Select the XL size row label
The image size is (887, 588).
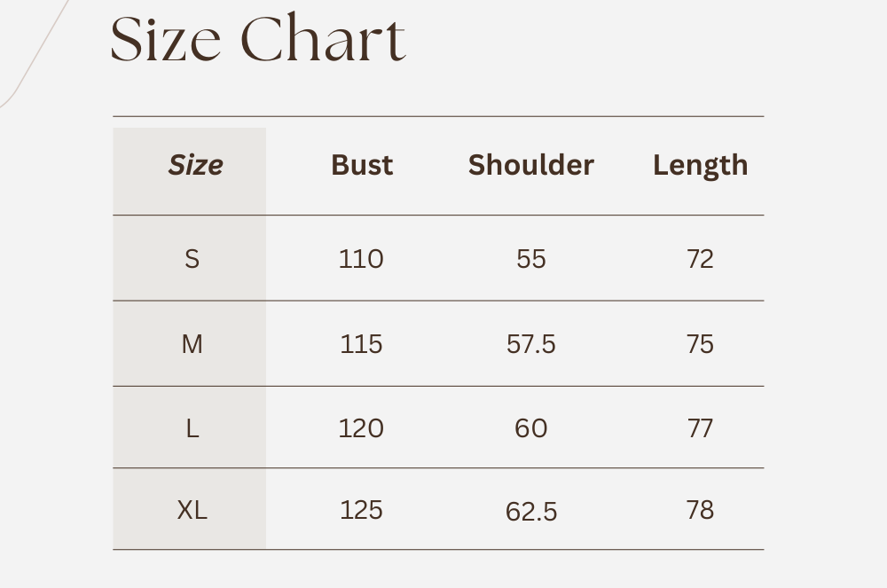point(192,510)
